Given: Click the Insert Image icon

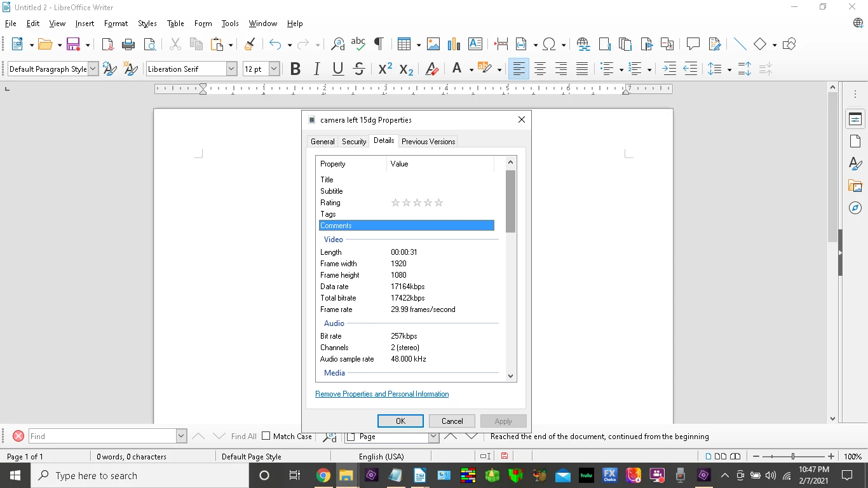Looking at the screenshot, I should pyautogui.click(x=433, y=44).
